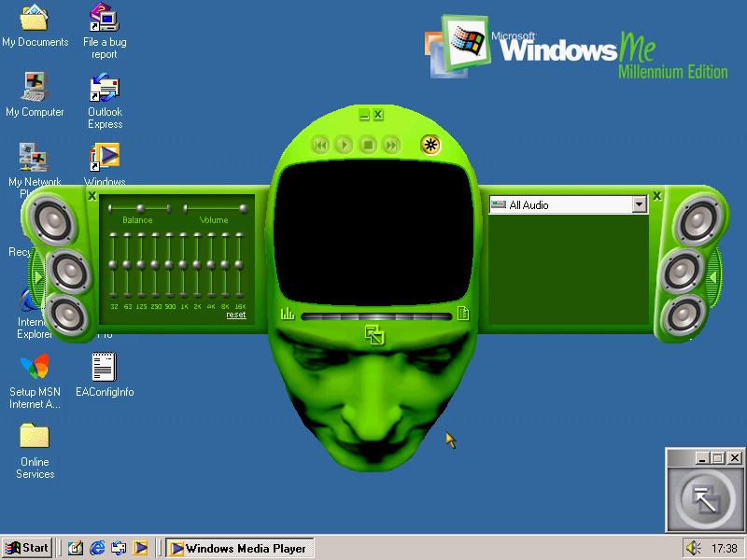Viewport: 747px width, 560px height.
Task: Select the Windows Media Player taskbar button
Action: (237, 548)
